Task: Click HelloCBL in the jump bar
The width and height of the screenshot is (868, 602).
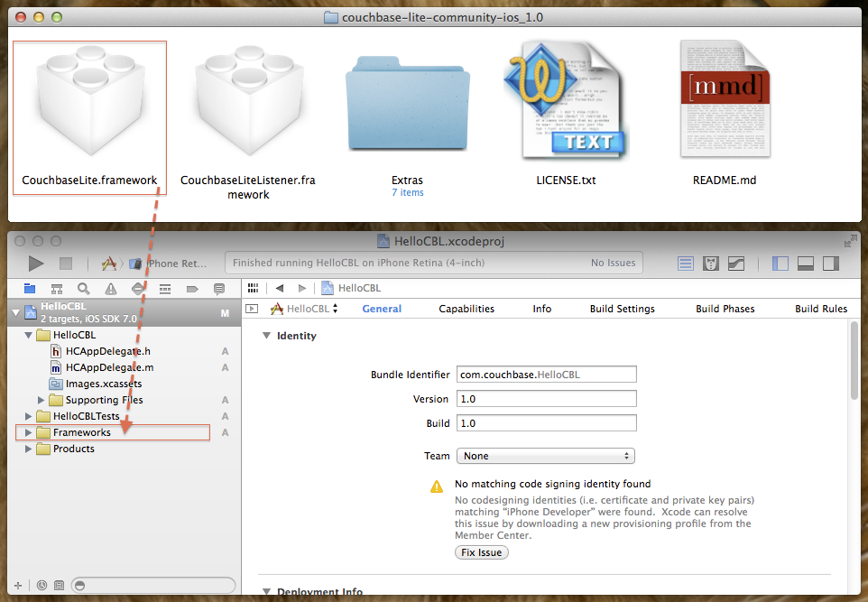Action: coord(352,288)
